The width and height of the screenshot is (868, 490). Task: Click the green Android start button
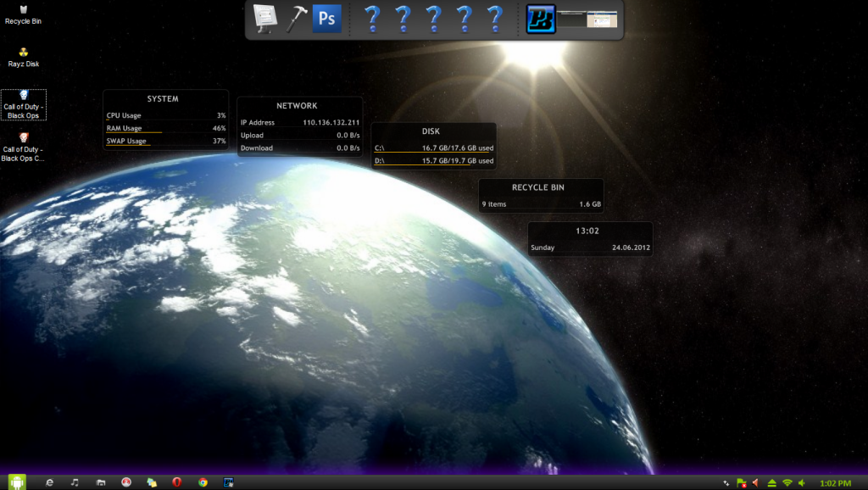pos(17,482)
